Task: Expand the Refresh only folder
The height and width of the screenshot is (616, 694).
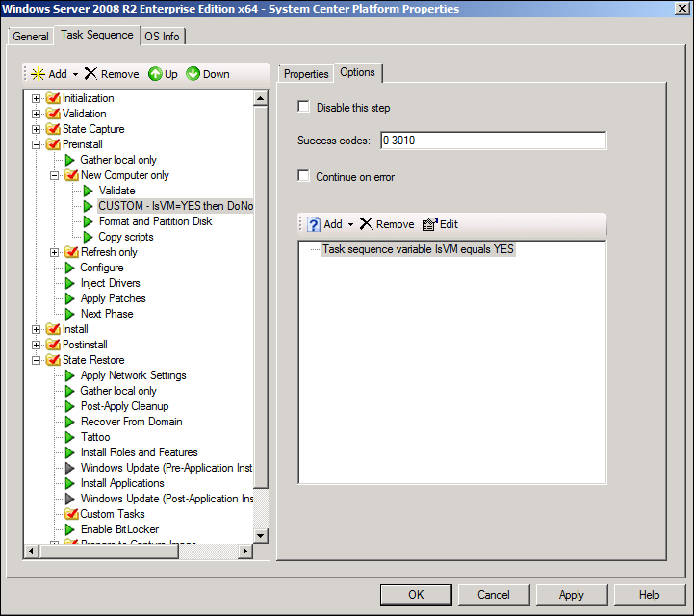Action: (x=56, y=252)
